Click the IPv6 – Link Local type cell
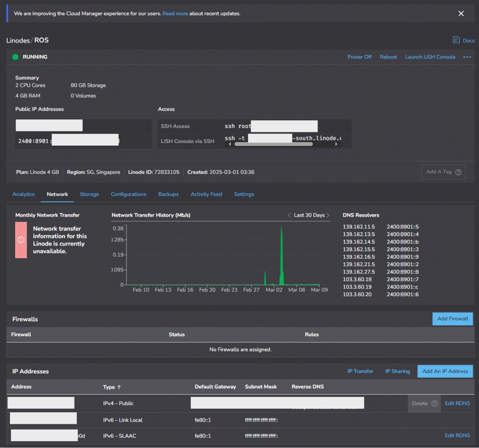Image resolution: width=479 pixels, height=448 pixels. 122,420
